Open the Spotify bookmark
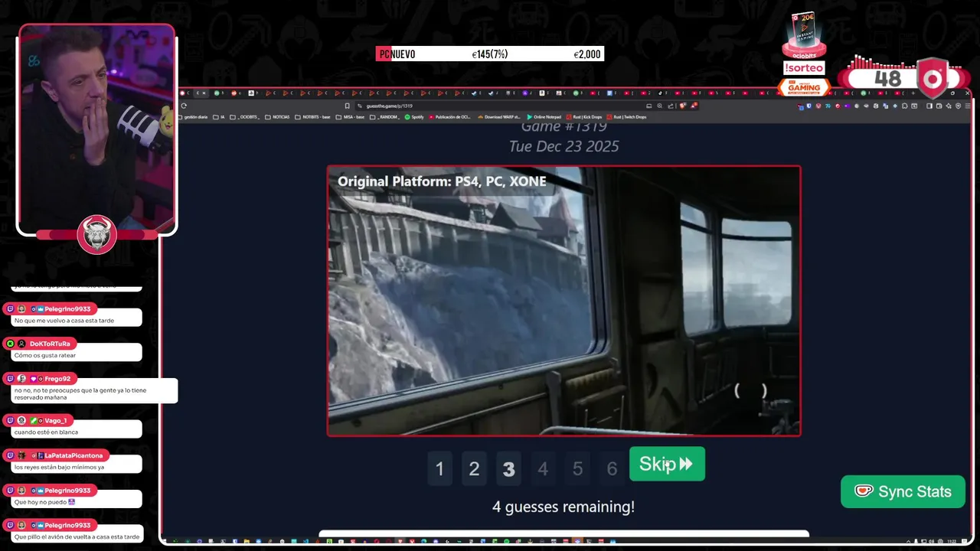Screen dimensions: 980x551 coord(414,117)
